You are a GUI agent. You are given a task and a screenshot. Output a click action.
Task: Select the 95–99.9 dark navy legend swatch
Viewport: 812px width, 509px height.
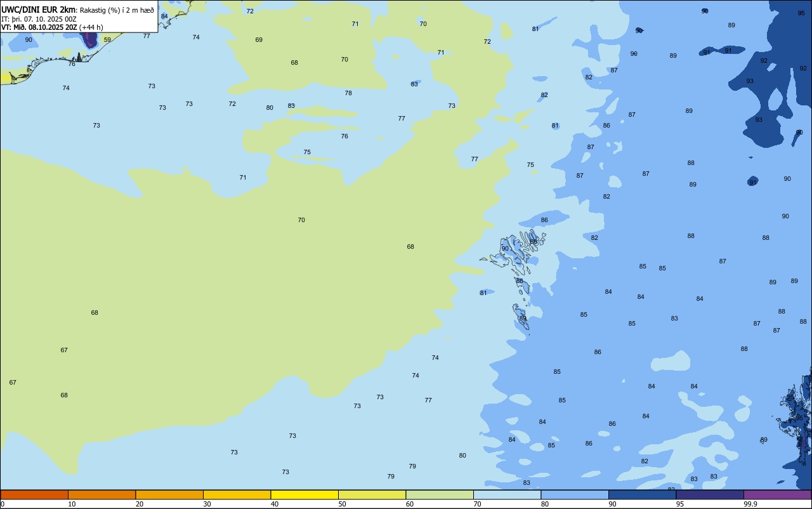pos(710,494)
